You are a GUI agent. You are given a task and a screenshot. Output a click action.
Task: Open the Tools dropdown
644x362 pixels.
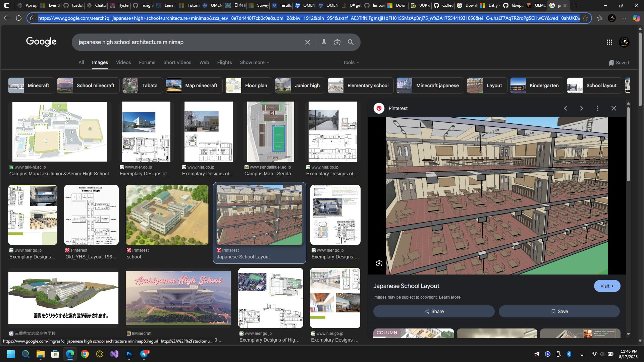click(351, 62)
